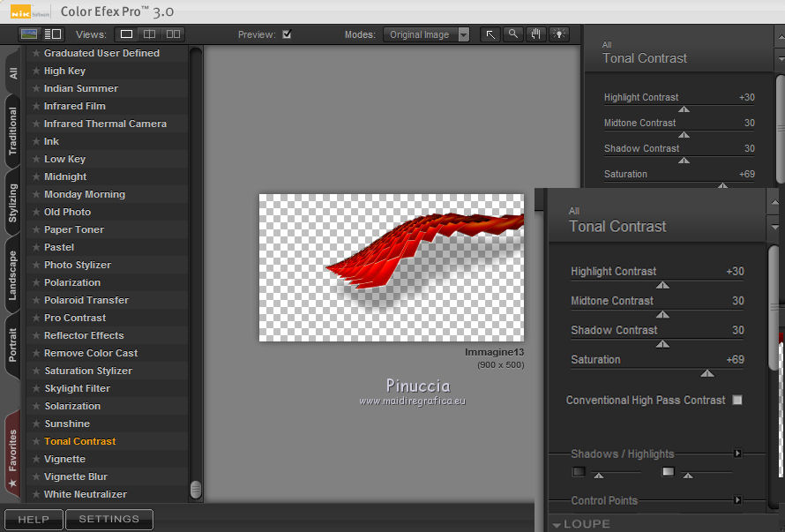
Task: Expand the Shadows / Highlights section
Action: [x=737, y=453]
